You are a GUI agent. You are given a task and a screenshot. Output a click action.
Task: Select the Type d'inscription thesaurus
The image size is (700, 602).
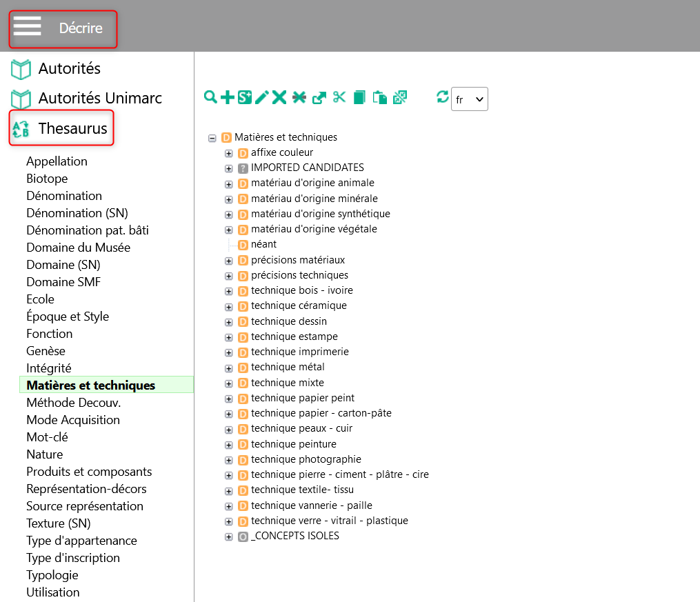73,558
